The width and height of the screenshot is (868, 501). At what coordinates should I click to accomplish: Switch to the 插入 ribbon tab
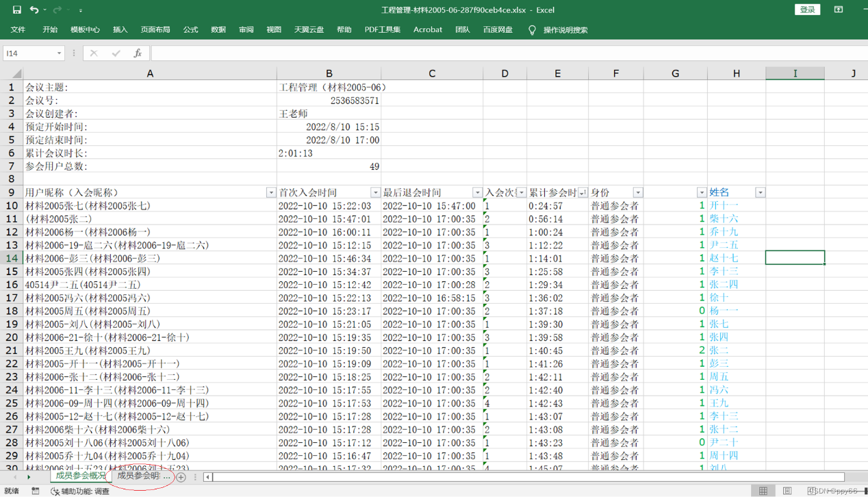120,30
